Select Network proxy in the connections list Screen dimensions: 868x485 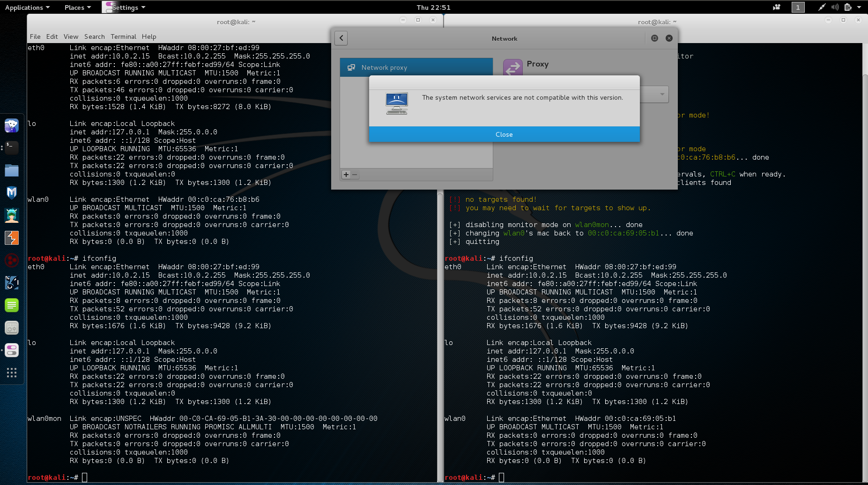pyautogui.click(x=416, y=67)
